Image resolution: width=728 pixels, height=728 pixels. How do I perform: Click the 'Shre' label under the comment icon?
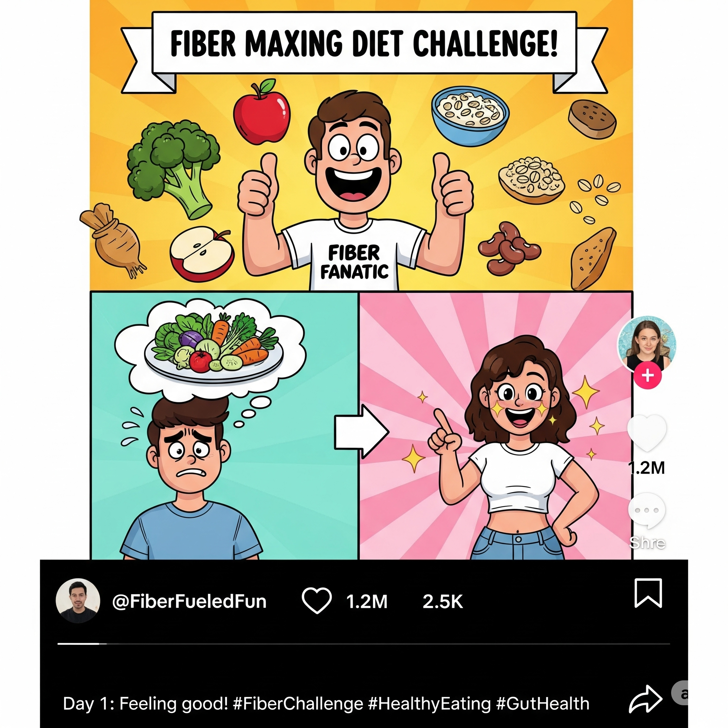pos(647,542)
